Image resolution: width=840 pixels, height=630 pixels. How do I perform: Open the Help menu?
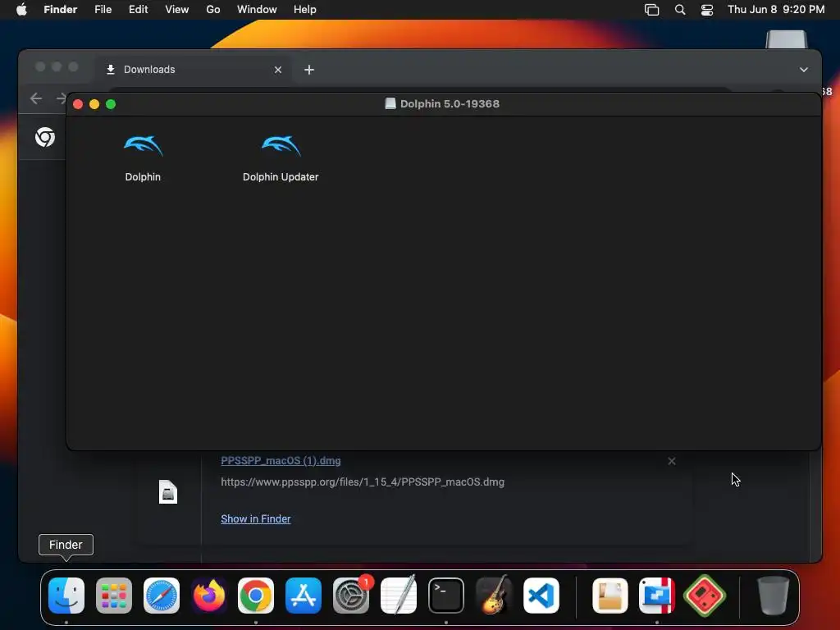pos(305,10)
